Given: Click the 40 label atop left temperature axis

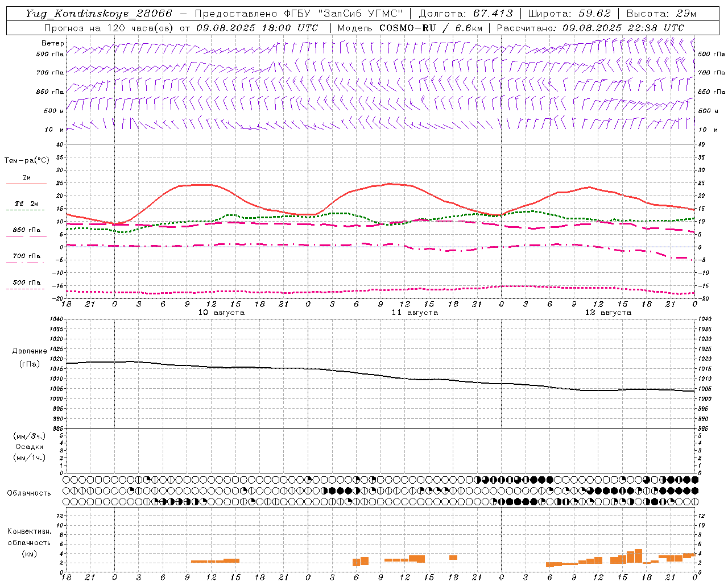Looking at the screenshot, I should tap(61, 144).
